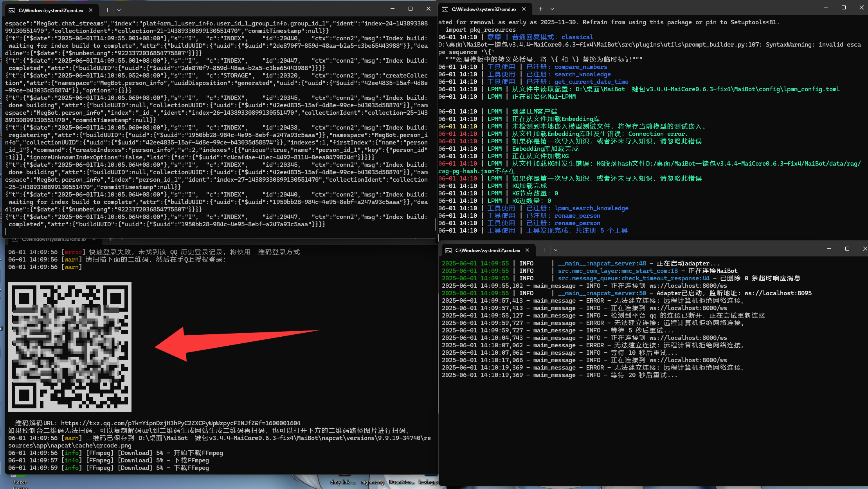868x489 pixels.
Task: Click the QR code image for QQ login
Action: point(70,347)
